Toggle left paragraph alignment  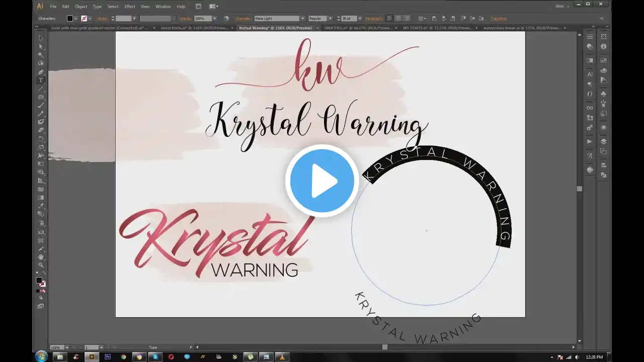[389, 19]
